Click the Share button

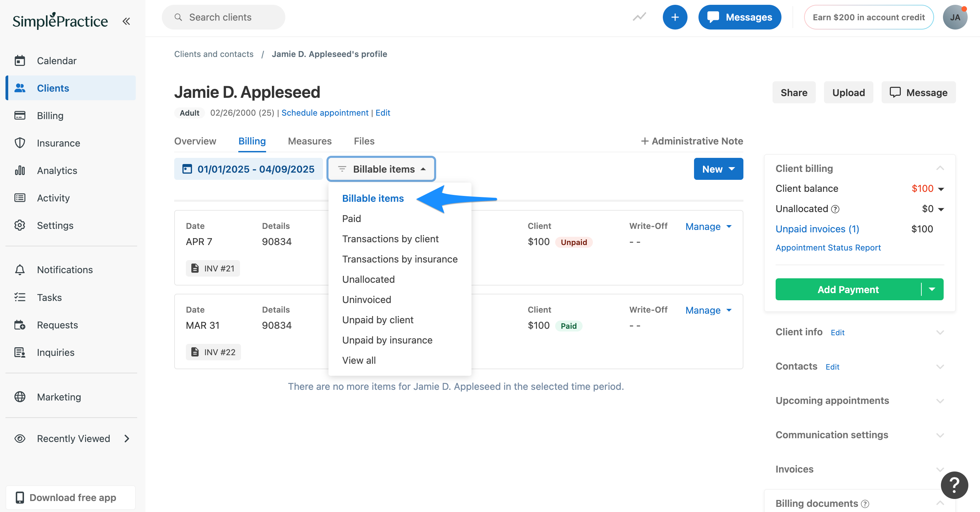793,92
